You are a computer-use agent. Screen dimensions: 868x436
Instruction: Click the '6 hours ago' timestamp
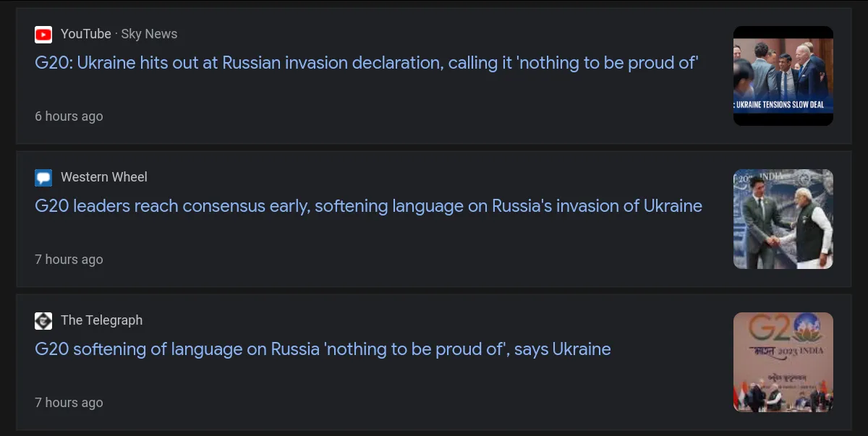69,116
